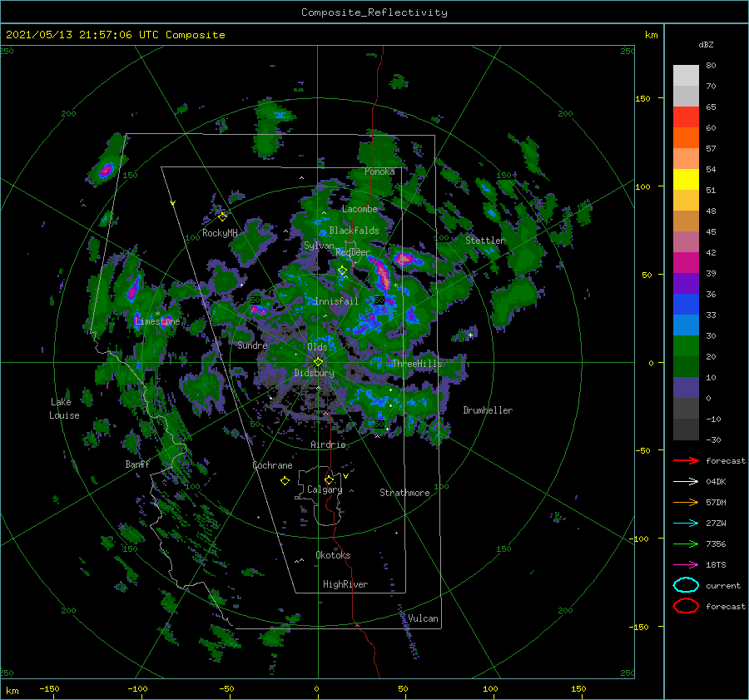Click the light gray 70-80 dBZ swatch
749x700 pixels.
(x=686, y=75)
